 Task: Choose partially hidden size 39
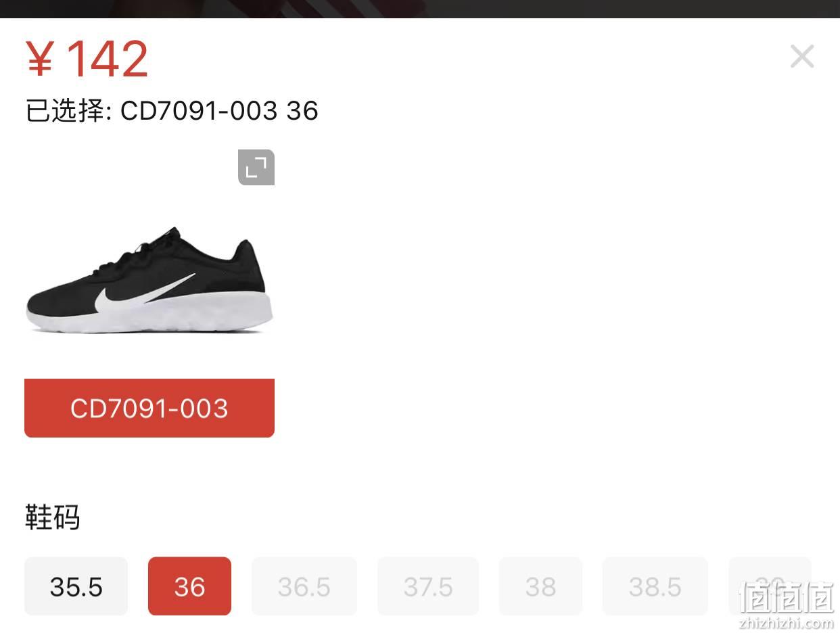770,586
